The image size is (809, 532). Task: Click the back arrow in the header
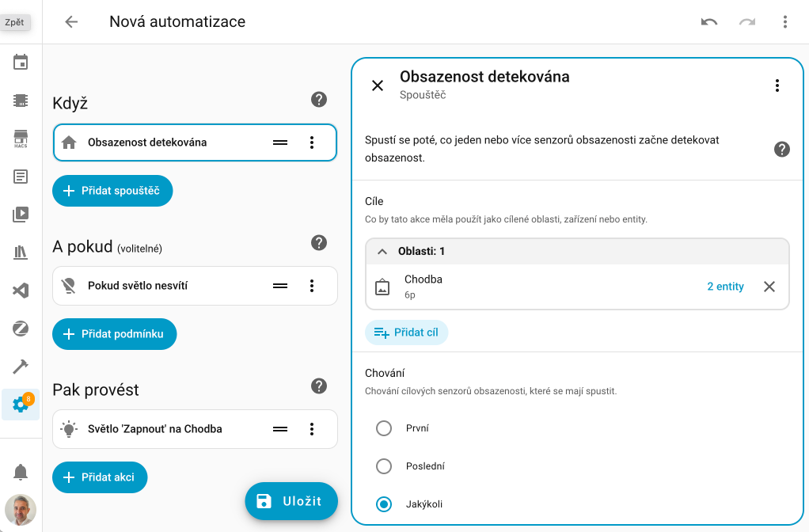(x=71, y=22)
